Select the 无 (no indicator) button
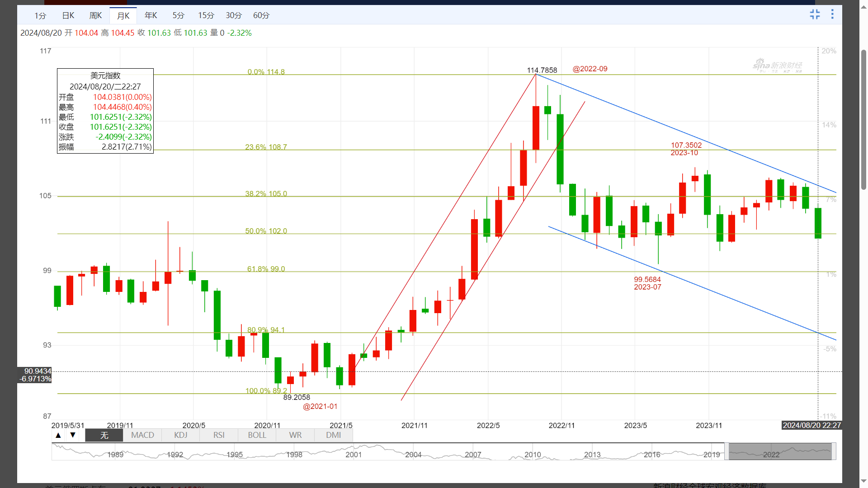 [104, 435]
